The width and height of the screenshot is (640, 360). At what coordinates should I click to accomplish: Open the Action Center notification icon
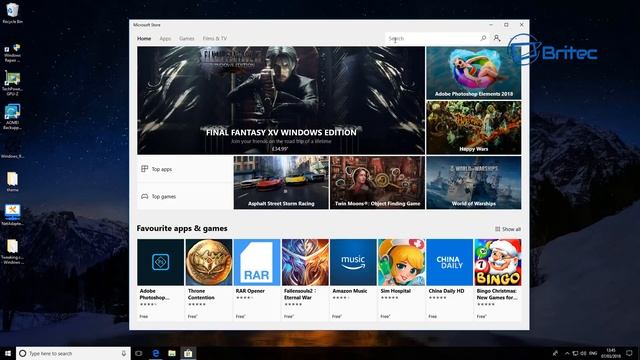coord(629,353)
